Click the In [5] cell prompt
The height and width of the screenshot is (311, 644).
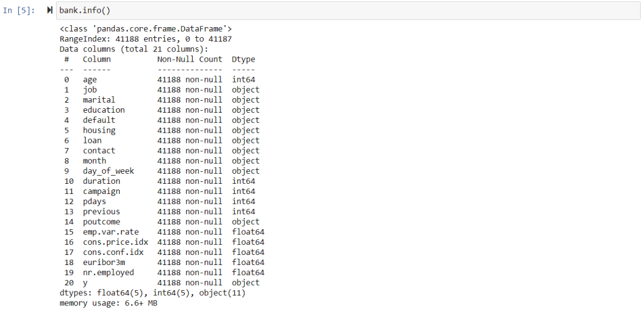23,11
